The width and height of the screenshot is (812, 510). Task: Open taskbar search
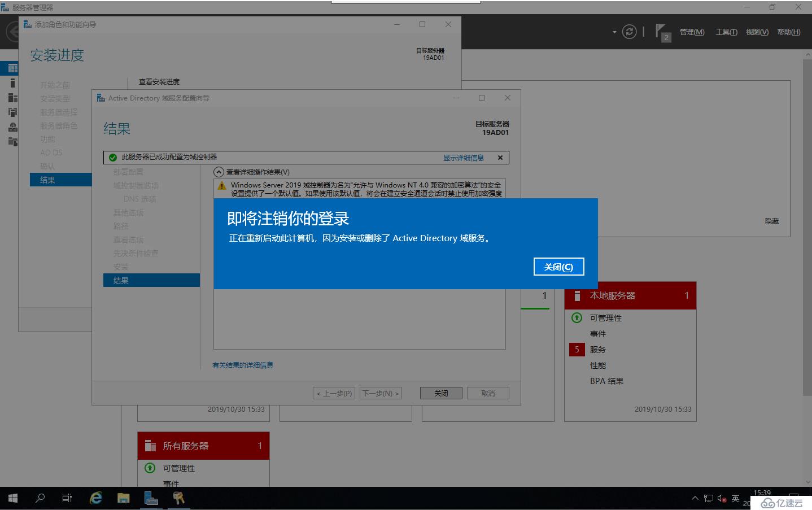(x=40, y=498)
